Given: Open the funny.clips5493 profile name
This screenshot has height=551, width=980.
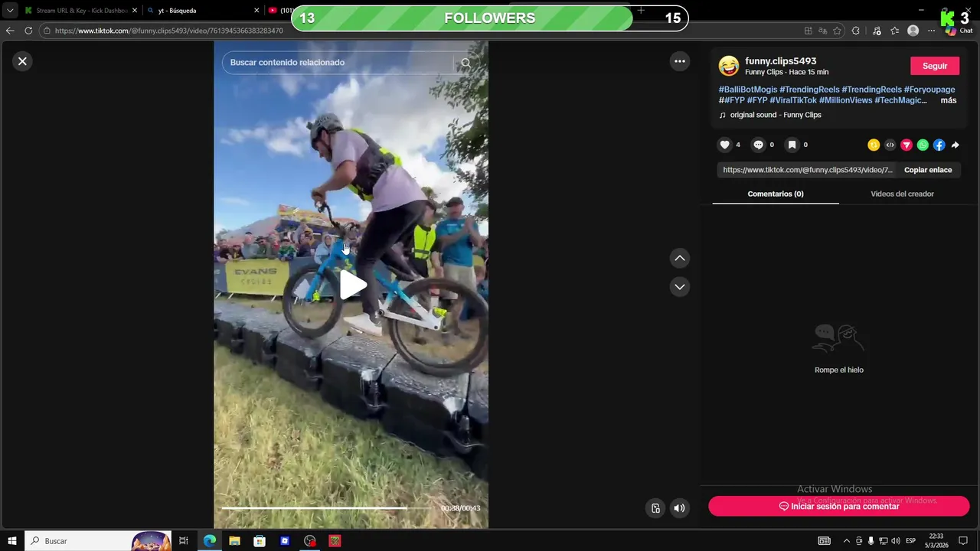Looking at the screenshot, I should coord(780,61).
